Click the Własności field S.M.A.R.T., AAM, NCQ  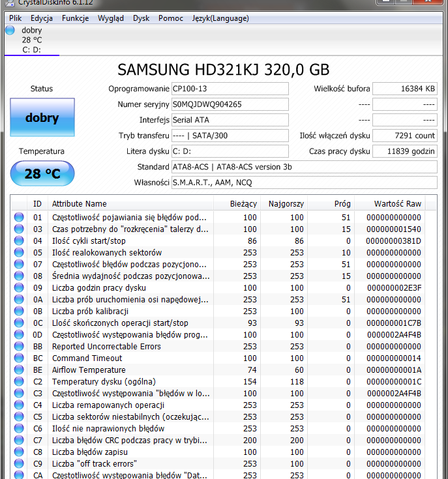click(305, 182)
